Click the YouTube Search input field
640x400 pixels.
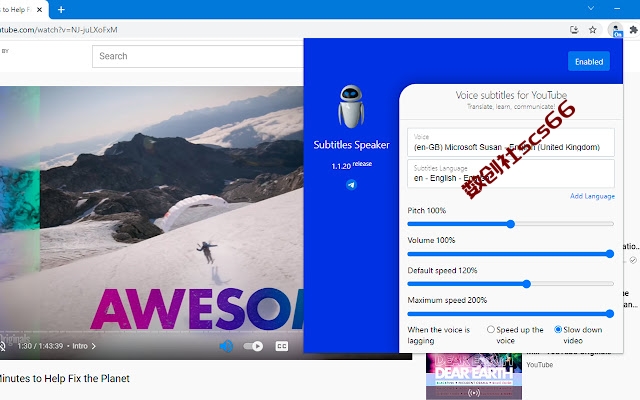coord(198,56)
